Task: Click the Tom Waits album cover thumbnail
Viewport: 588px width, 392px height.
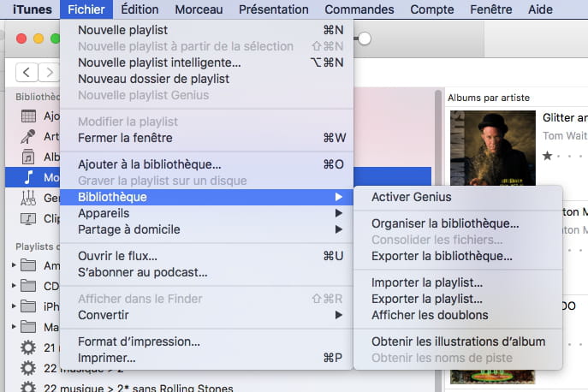Action: pos(493,148)
